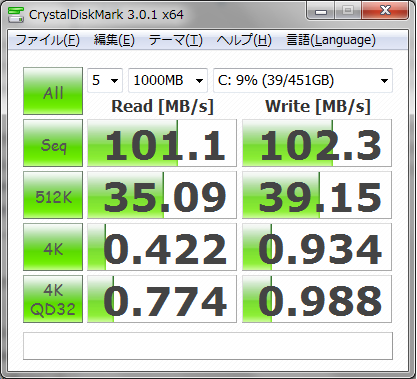Select the 4K read result 0.422
The width and height of the screenshot is (417, 379).
pyautogui.click(x=162, y=247)
